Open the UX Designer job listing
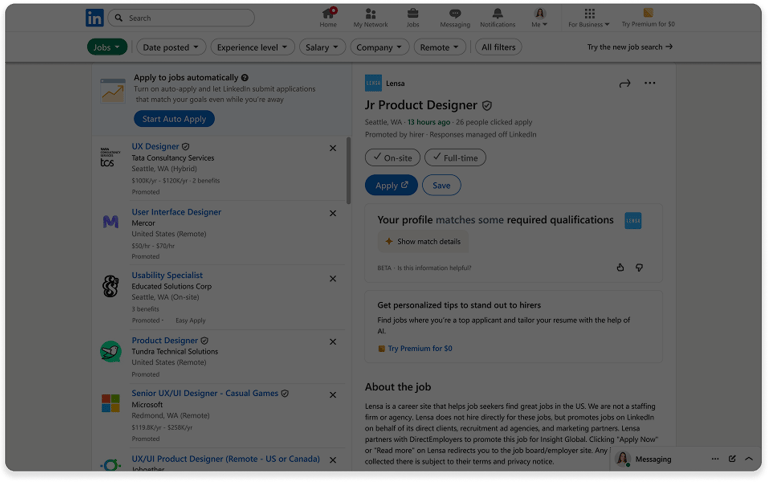This screenshot has width=768, height=482. pos(155,146)
